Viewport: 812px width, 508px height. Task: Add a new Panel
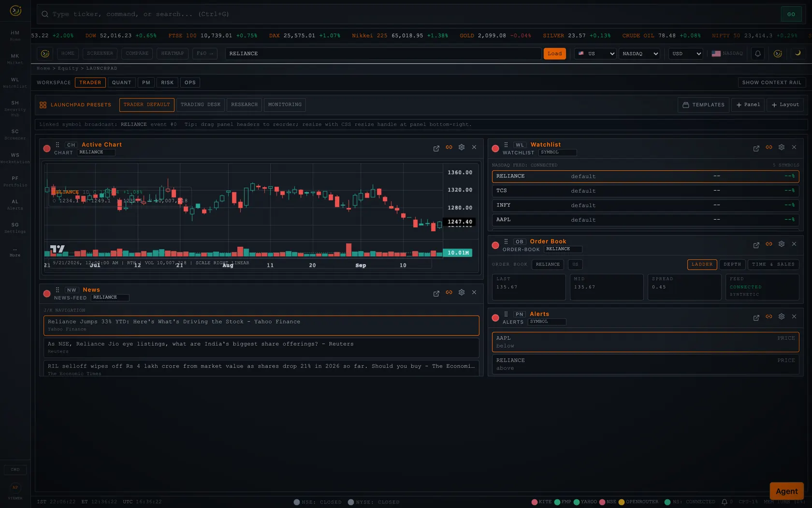[748, 105]
